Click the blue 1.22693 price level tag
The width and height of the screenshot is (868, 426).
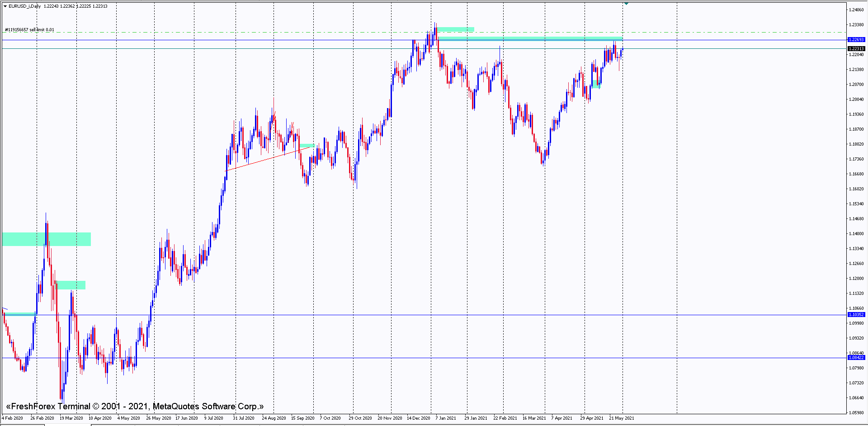(856, 40)
